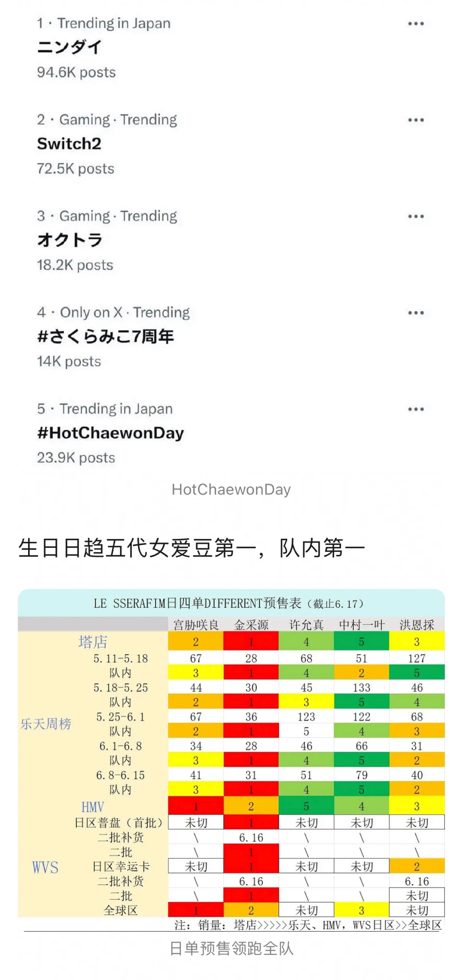Image resolution: width=463 pixels, height=980 pixels.
Task: Click the 金采源 column header in table
Action: point(251,625)
